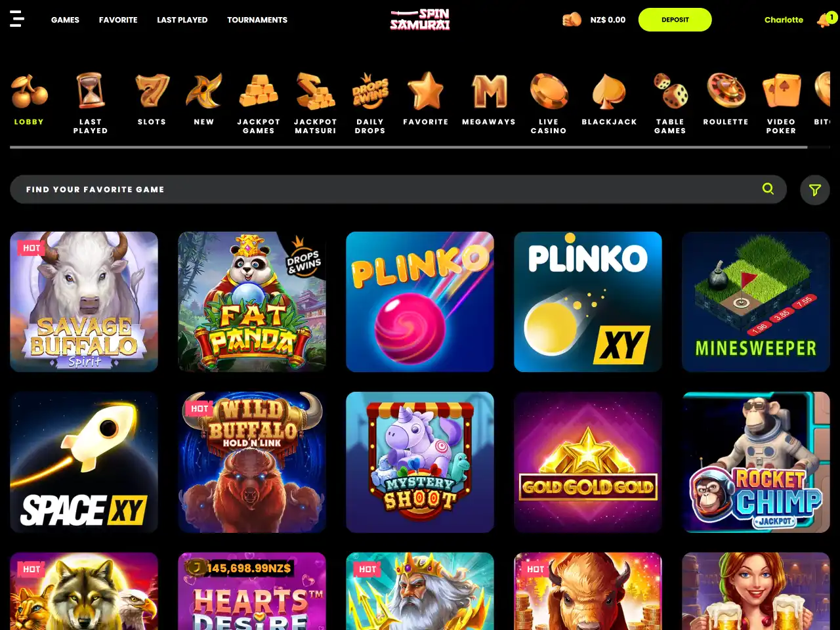Open the Charlotte account menu

(x=784, y=20)
